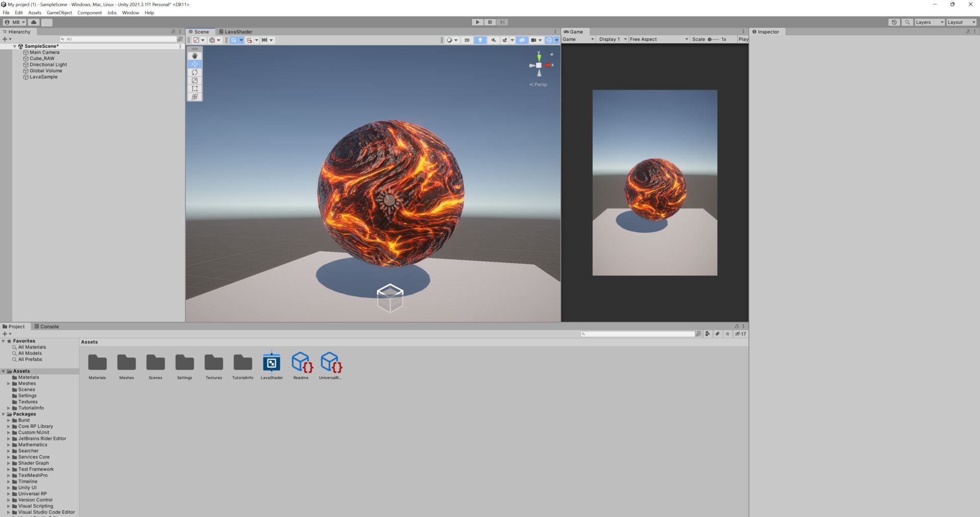The width and height of the screenshot is (980, 517).
Task: Select the Rect Transform tool
Action: coord(194,88)
